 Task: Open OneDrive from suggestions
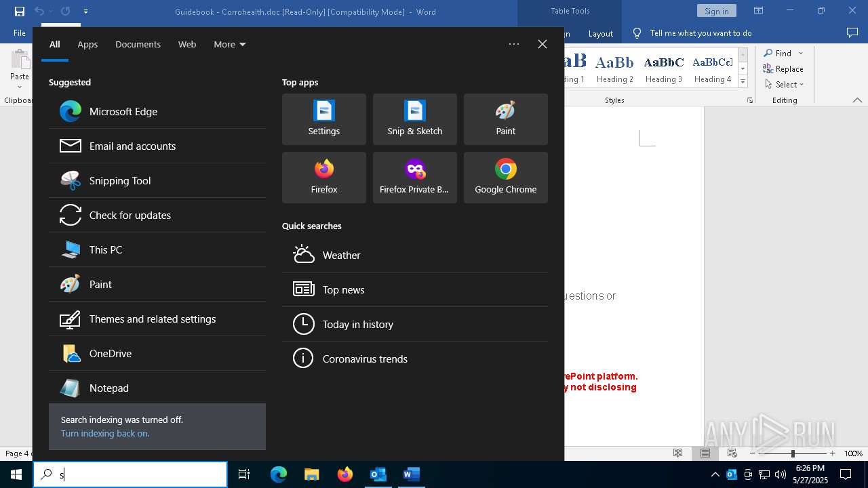coord(157,353)
